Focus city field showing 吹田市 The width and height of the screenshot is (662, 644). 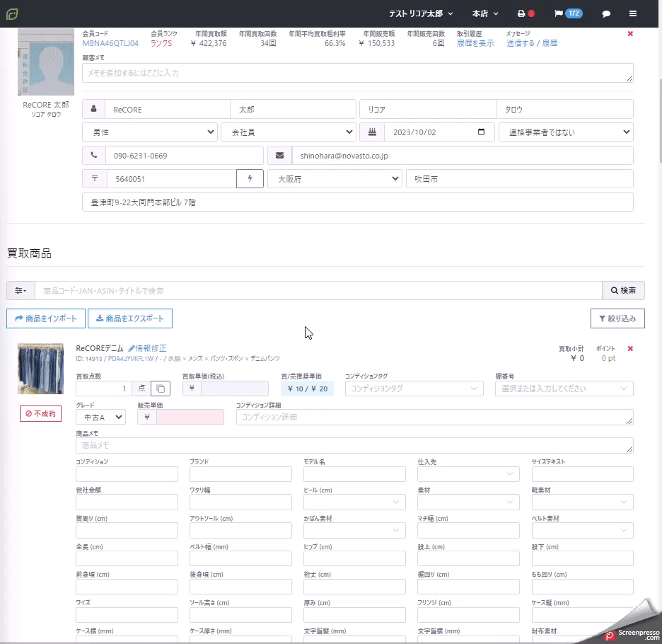pos(519,179)
